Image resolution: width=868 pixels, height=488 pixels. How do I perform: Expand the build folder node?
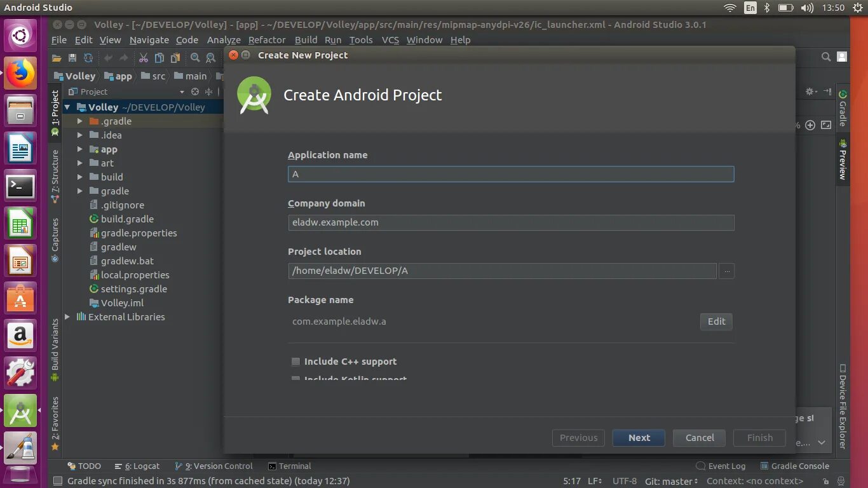pos(79,177)
